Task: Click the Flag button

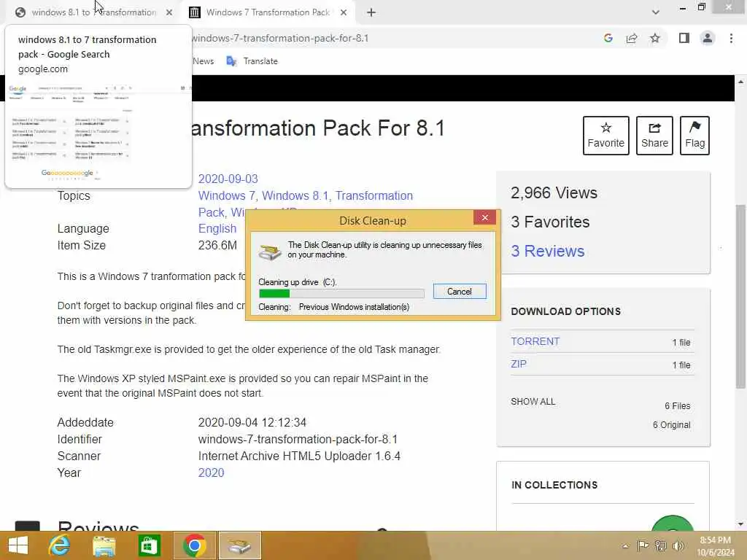Action: 694,135
